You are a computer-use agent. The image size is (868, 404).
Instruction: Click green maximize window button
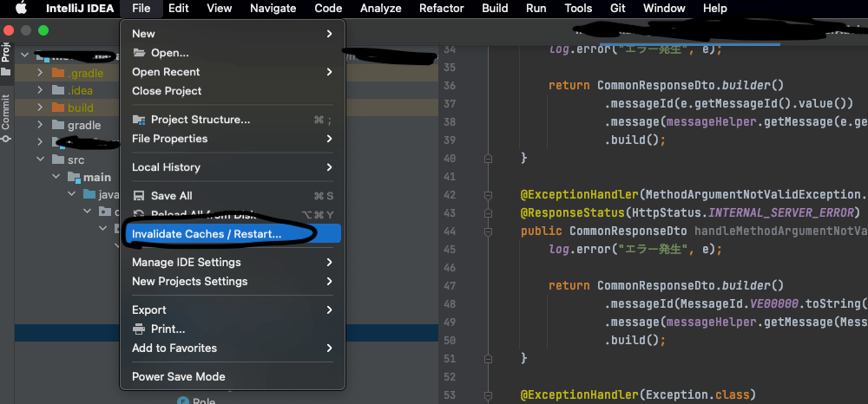(43, 30)
